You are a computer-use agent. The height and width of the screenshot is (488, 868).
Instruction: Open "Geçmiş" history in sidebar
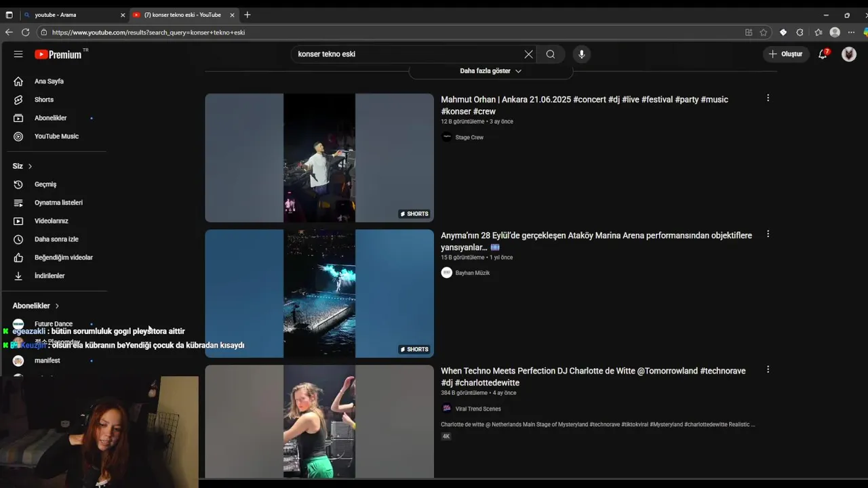45,184
